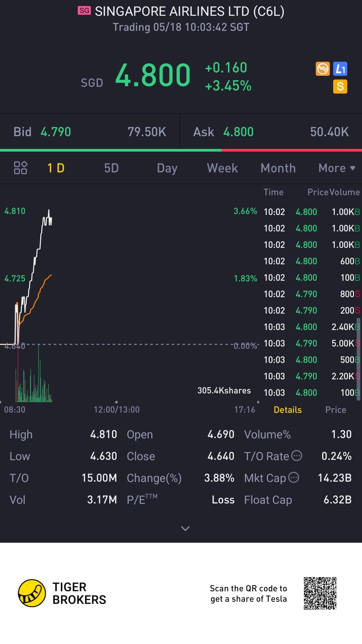Switch to the Week chart tab
The height and width of the screenshot is (644, 362).
(x=222, y=168)
